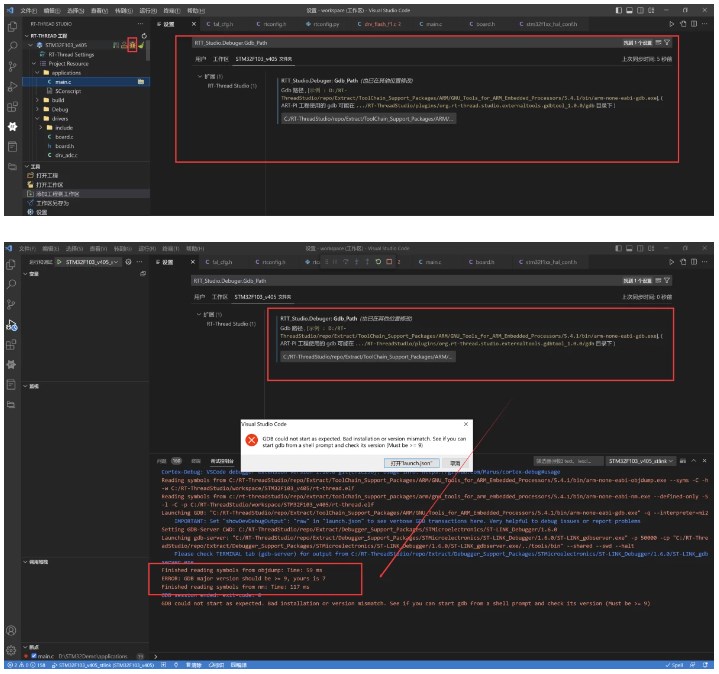
Task: Select the RT-Thread Studio icon, top window
Action: 12,127
